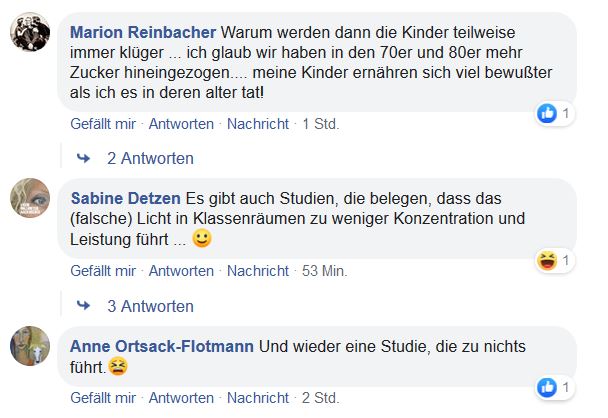Reply to Marion's comment via Antworten
This screenshot has width=608, height=418.
pyautogui.click(x=181, y=124)
